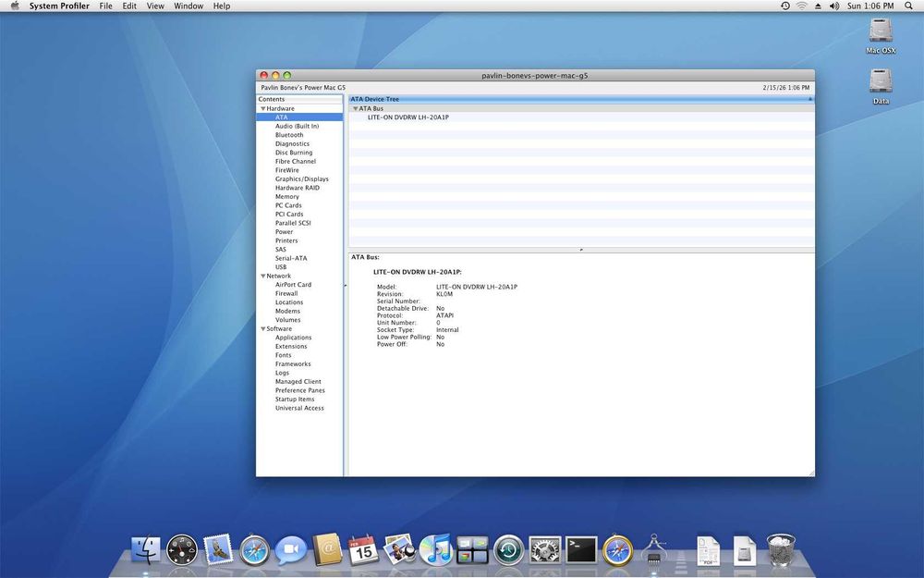Select Extensions under Software
Viewport: 924px width, 578px height.
(x=291, y=347)
